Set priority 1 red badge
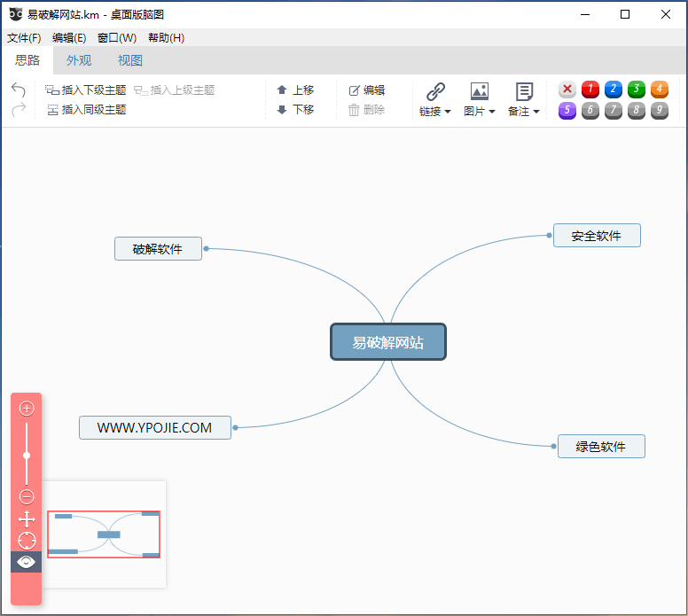The width and height of the screenshot is (688, 616). (x=590, y=90)
